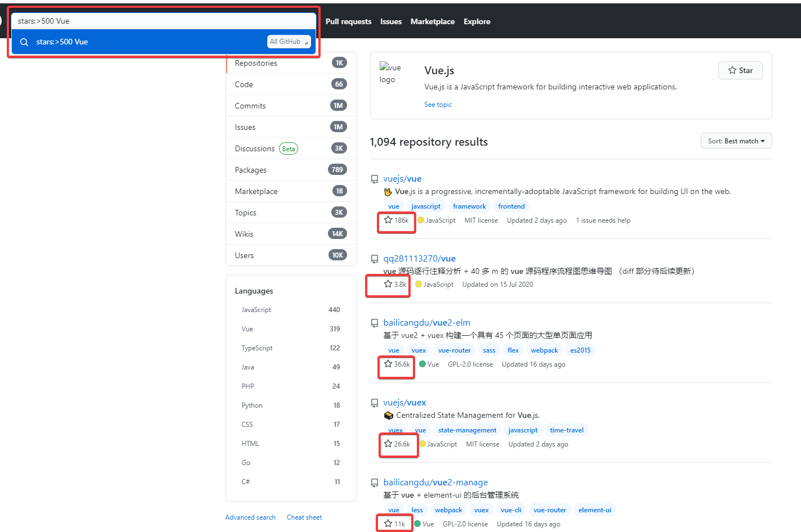The height and width of the screenshot is (532, 801).
Task: Select Discussions result filter
Action: pos(291,148)
